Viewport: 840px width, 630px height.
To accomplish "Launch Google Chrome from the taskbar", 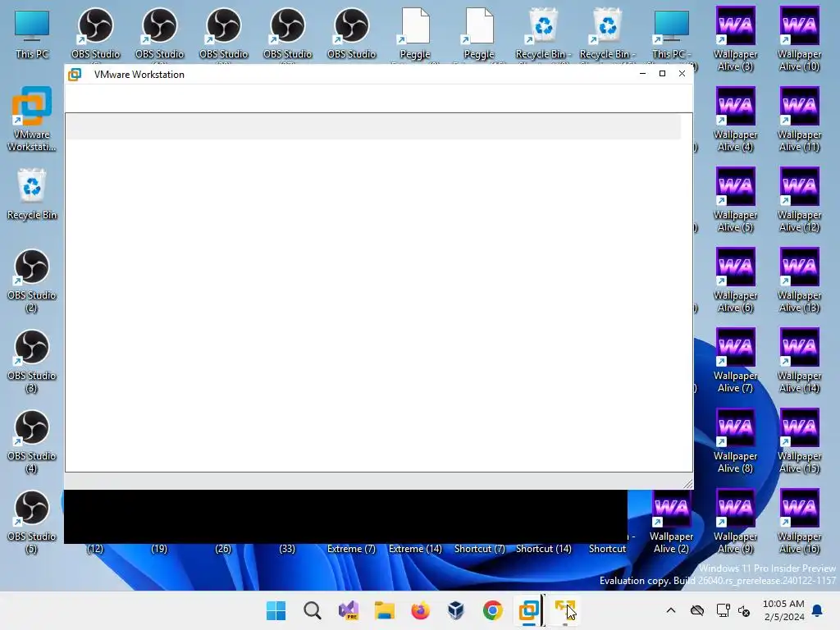I will tap(493, 610).
